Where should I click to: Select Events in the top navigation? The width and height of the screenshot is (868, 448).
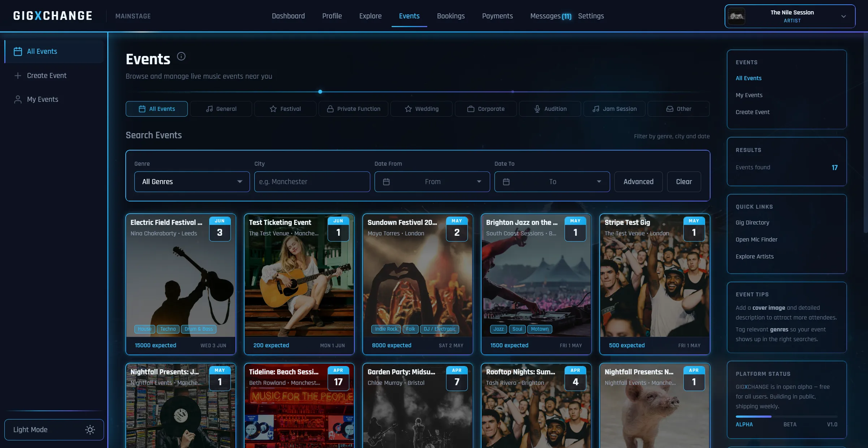click(x=409, y=16)
